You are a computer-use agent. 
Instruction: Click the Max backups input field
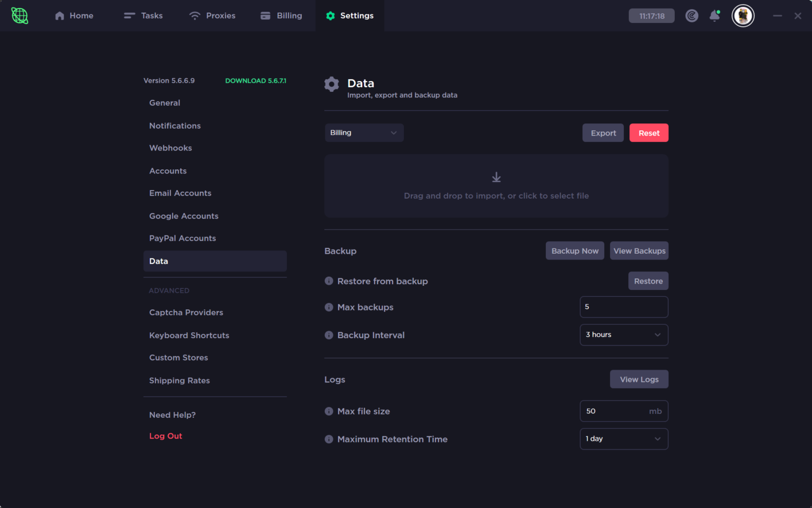point(624,307)
